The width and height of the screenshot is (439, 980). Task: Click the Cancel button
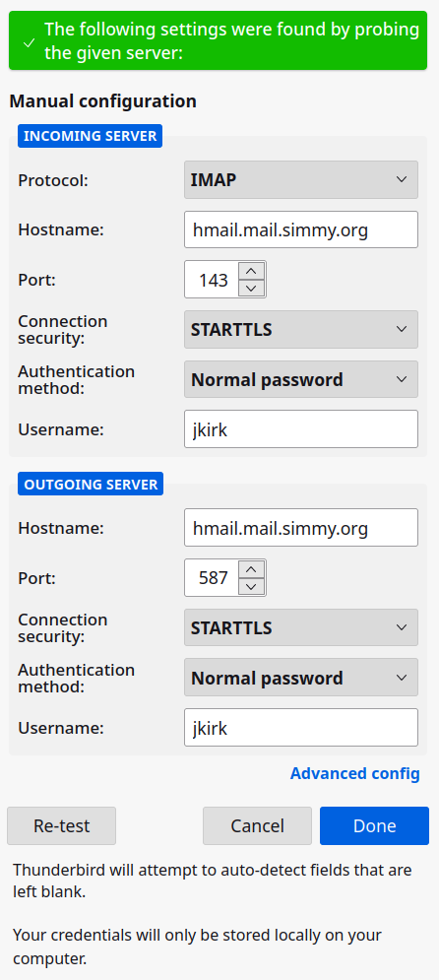click(257, 826)
